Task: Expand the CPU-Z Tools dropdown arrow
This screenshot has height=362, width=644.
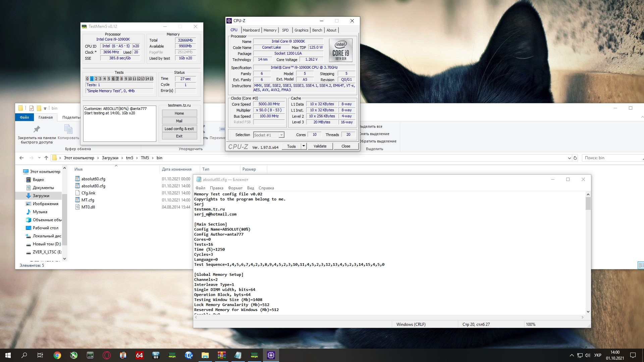Action: [x=304, y=146]
